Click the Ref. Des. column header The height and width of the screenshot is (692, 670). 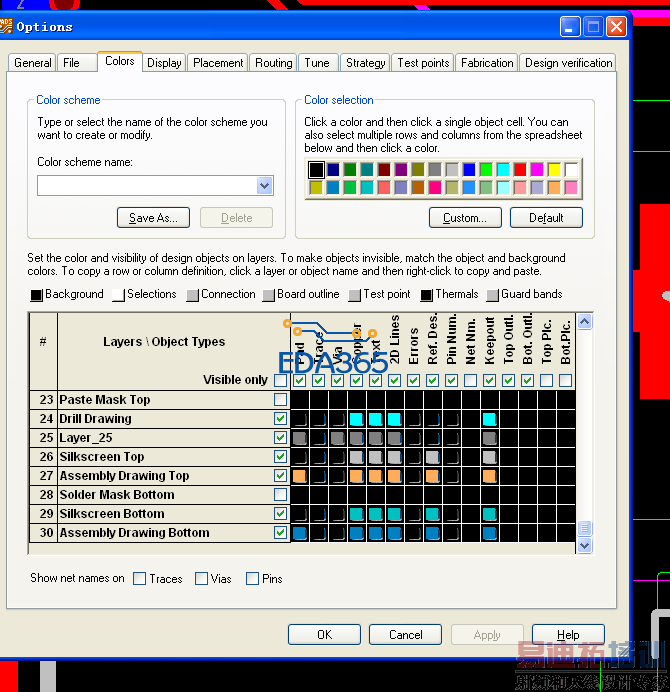pyautogui.click(x=433, y=340)
